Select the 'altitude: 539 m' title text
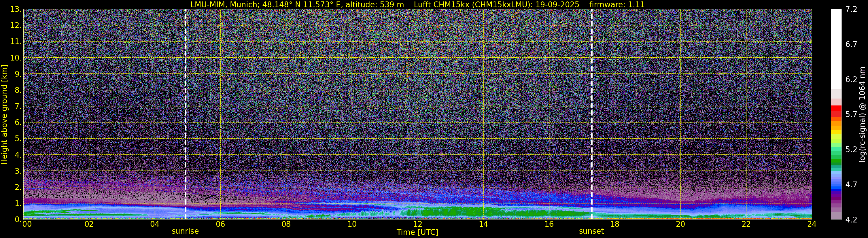The image size is (868, 238). 375,5
